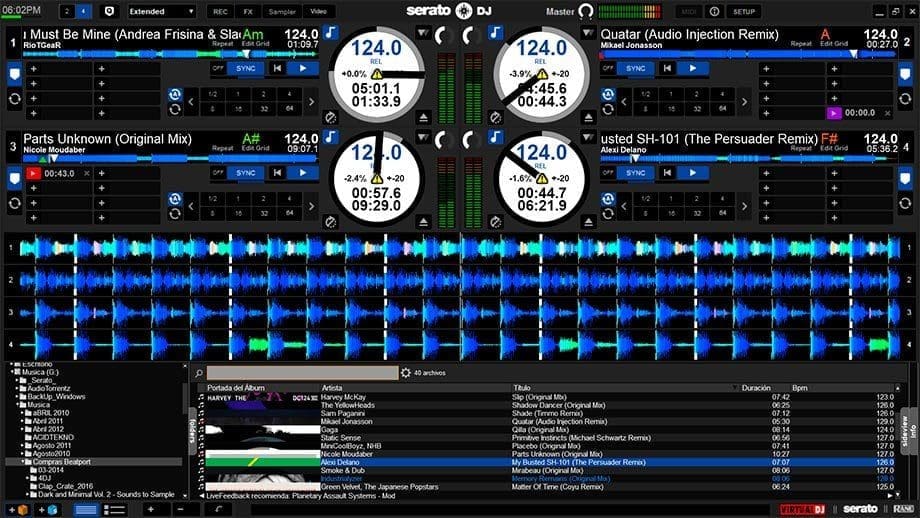This screenshot has height=518, width=920.
Task: Expand the Abril 2011 folder
Action: coord(22,421)
